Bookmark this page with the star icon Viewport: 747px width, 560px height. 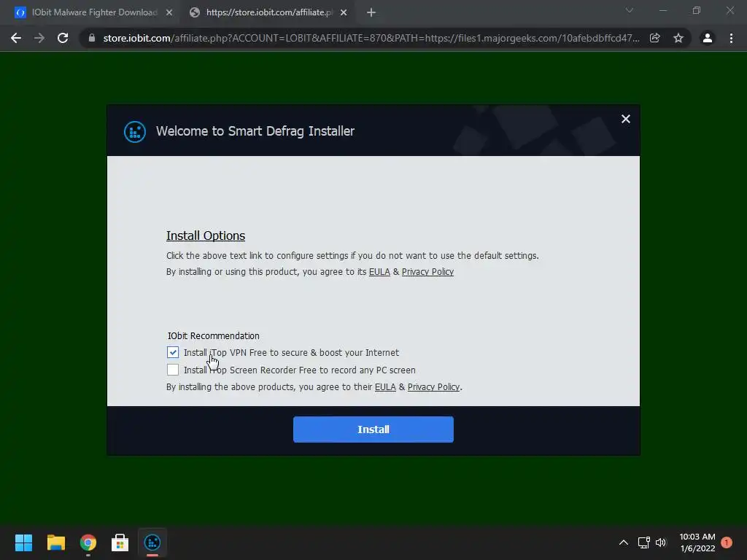pos(678,38)
